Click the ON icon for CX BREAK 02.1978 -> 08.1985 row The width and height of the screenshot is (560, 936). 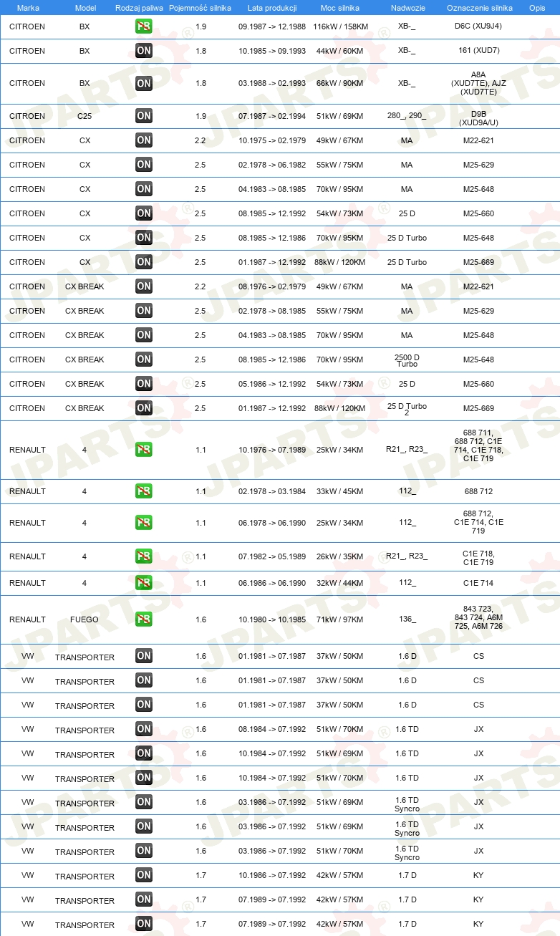pyautogui.click(x=144, y=311)
